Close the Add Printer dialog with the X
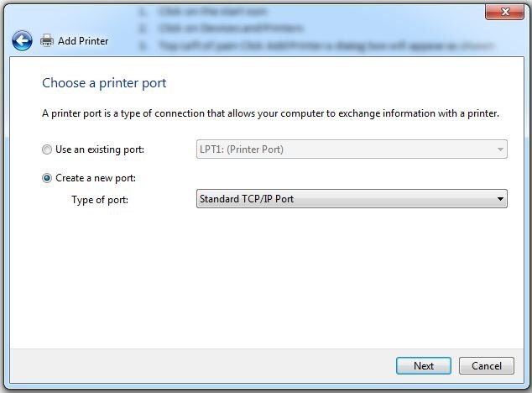The width and height of the screenshot is (532, 393). (x=505, y=13)
